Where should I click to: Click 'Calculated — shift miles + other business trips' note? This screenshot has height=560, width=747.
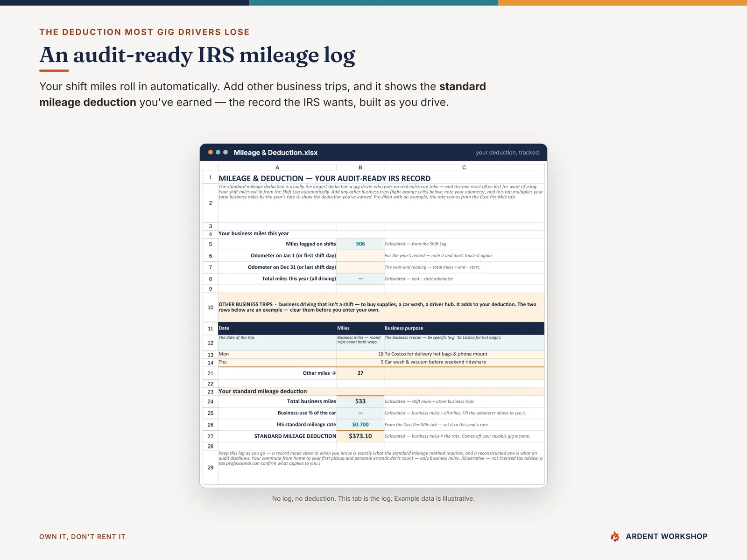[x=429, y=401]
